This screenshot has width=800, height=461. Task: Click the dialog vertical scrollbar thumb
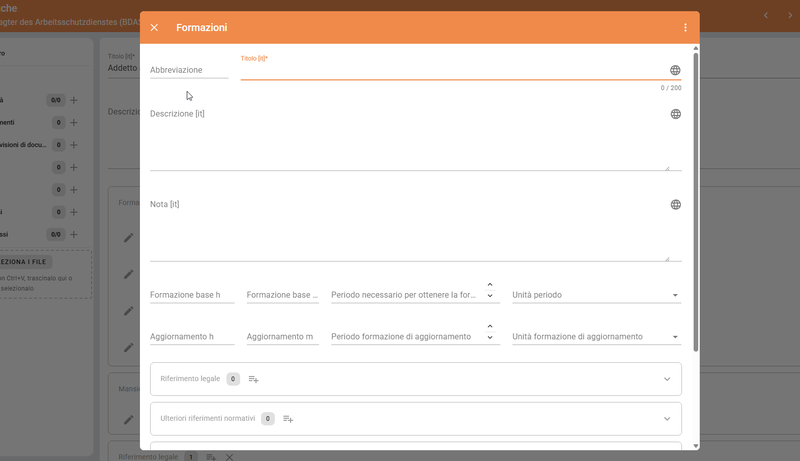pos(696,202)
